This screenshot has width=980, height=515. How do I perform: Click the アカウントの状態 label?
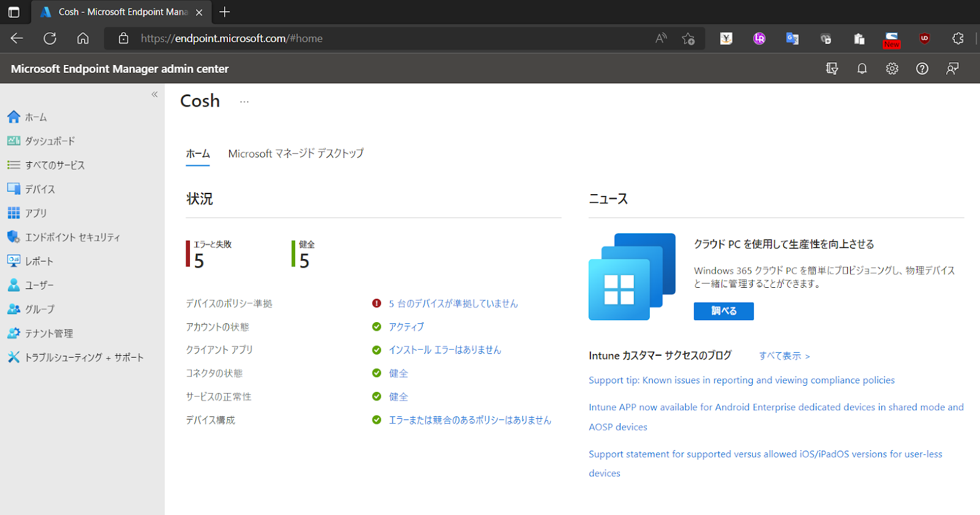pyautogui.click(x=217, y=327)
